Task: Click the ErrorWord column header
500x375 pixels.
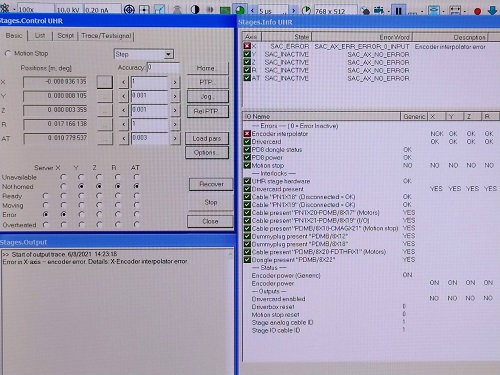Action: click(361, 37)
